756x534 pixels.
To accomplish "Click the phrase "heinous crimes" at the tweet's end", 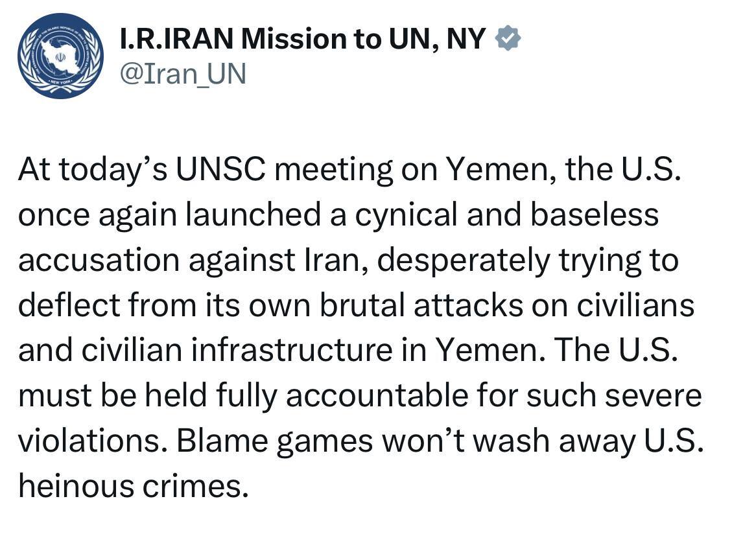I will click(133, 485).
